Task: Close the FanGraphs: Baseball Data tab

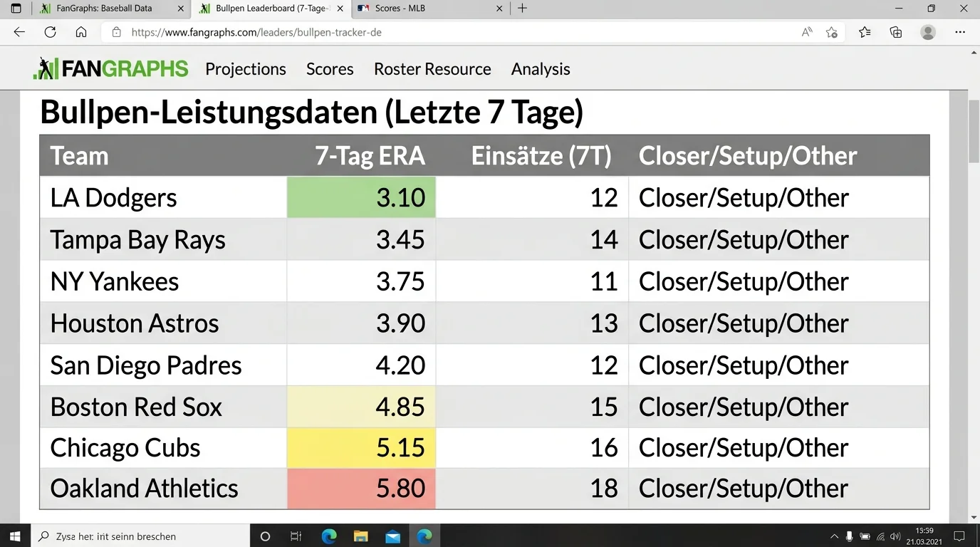Action: (180, 9)
